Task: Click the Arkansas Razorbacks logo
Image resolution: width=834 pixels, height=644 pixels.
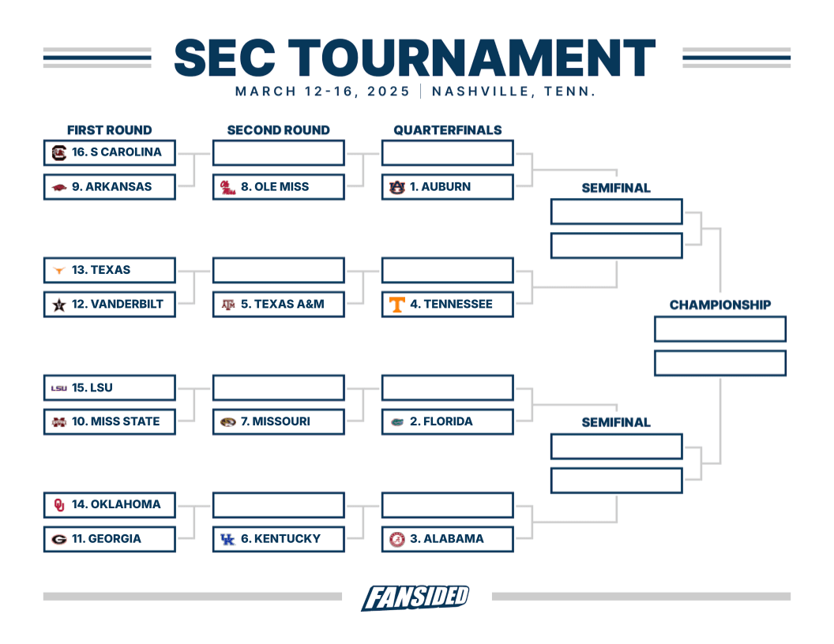Action: click(x=58, y=187)
